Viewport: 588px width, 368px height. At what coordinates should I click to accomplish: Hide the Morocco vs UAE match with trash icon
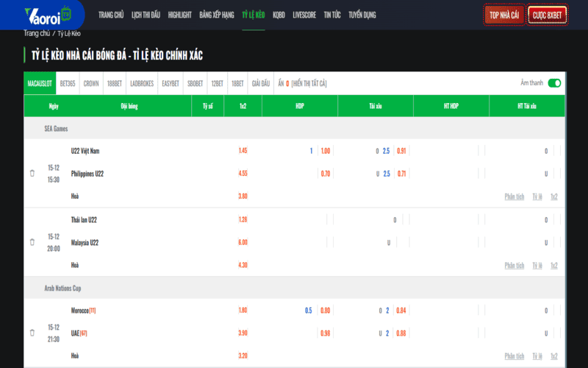click(x=32, y=333)
